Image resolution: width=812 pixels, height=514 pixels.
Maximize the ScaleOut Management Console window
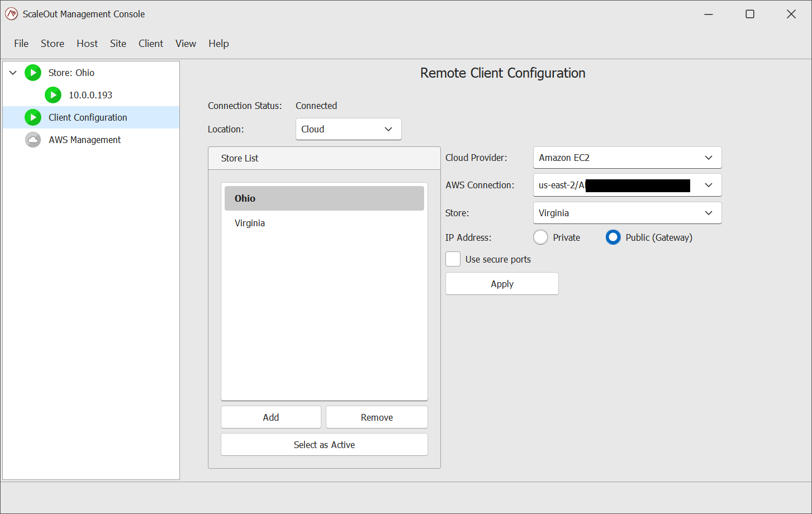tap(750, 14)
